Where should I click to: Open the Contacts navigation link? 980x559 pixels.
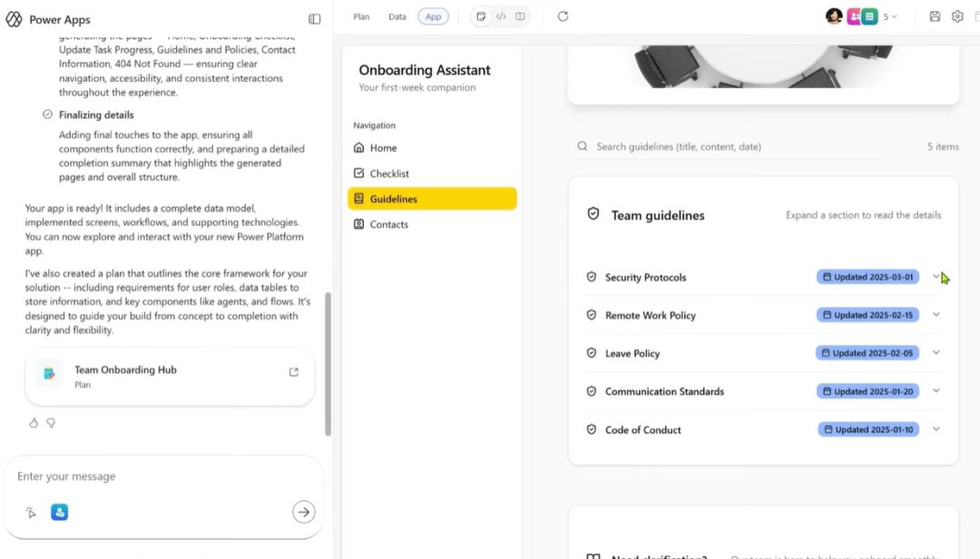(388, 224)
